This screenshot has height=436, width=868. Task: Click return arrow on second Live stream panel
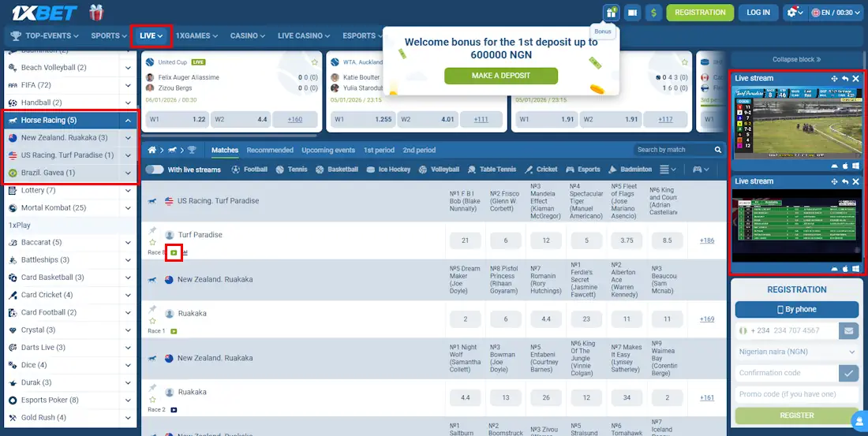(845, 181)
